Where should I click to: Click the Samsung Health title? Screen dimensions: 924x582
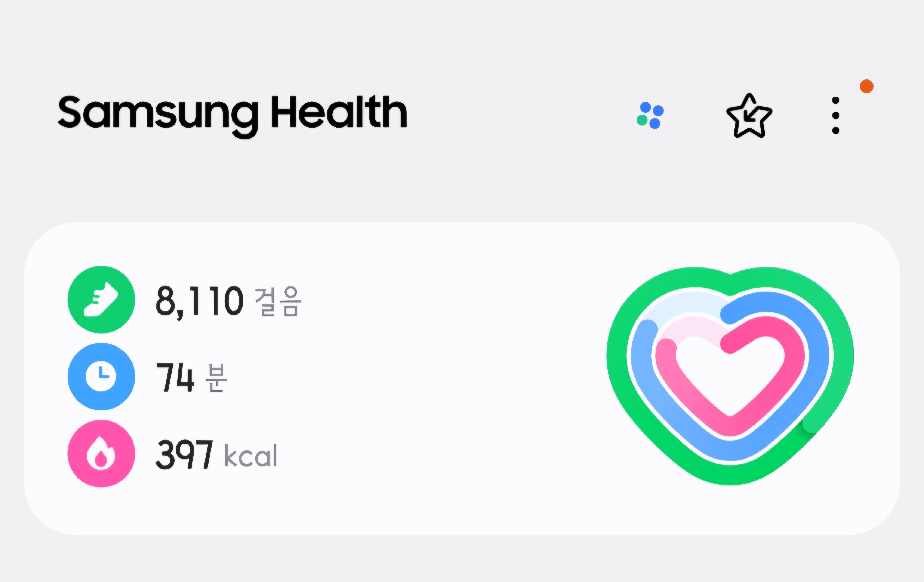pos(232,113)
